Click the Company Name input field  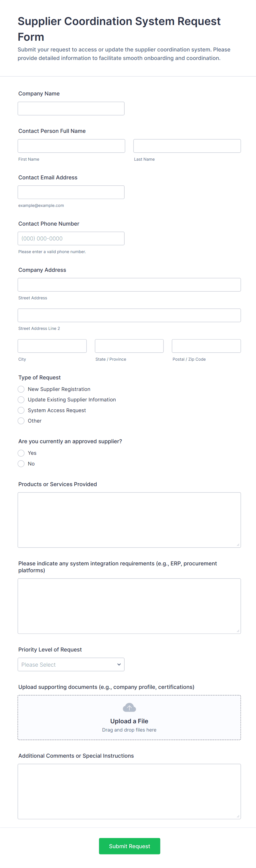point(71,108)
